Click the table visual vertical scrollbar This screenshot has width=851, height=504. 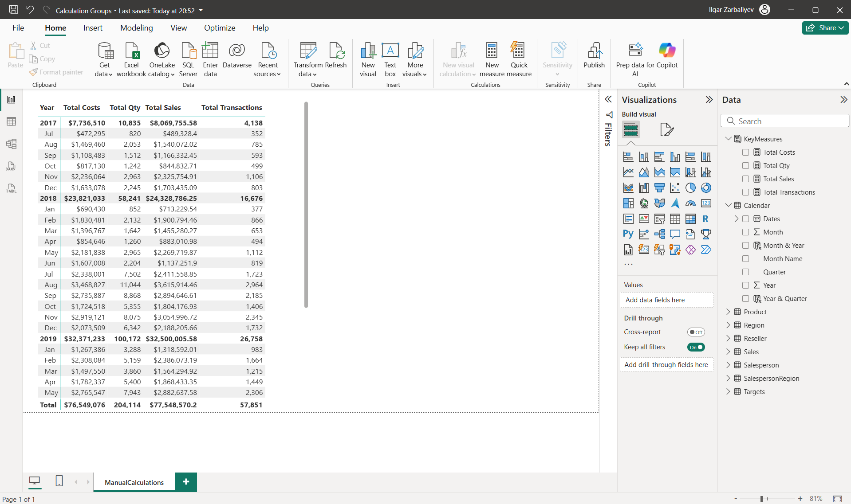[306, 205]
